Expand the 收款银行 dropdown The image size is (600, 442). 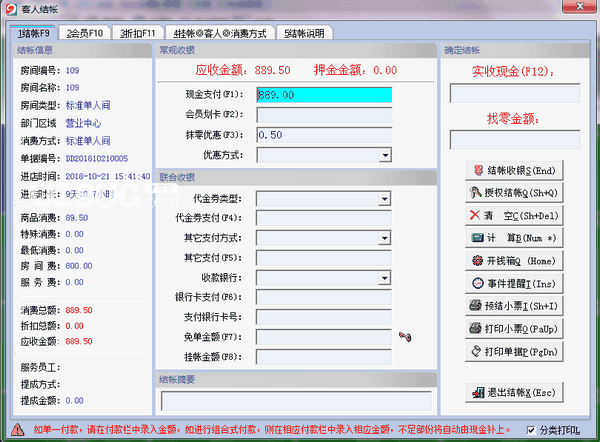(x=385, y=278)
